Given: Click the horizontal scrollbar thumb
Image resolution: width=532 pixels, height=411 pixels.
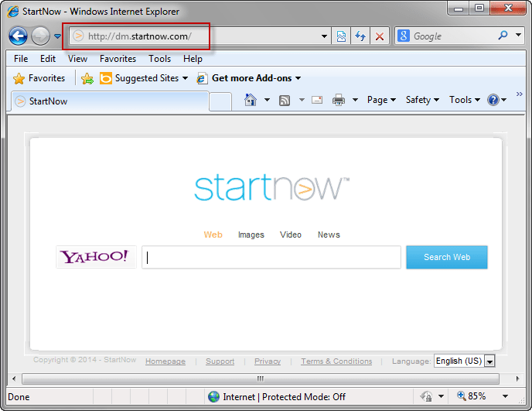Looking at the screenshot, I should 261,378.
